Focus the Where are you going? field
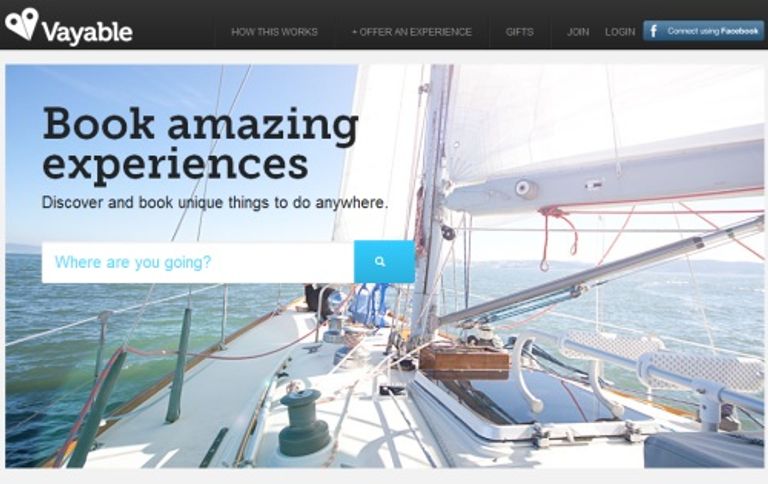This screenshot has width=768, height=484. [x=198, y=262]
